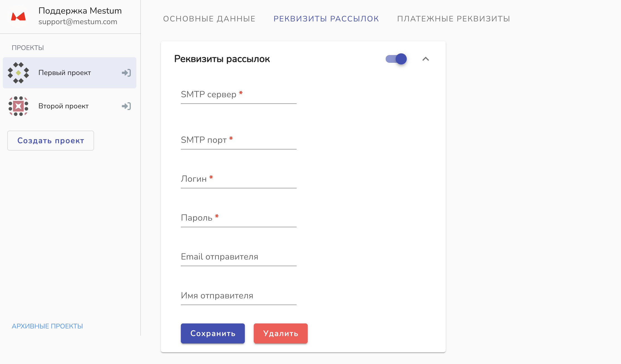Click the red Mestum logo icon
The width and height of the screenshot is (621, 364).
click(x=18, y=16)
